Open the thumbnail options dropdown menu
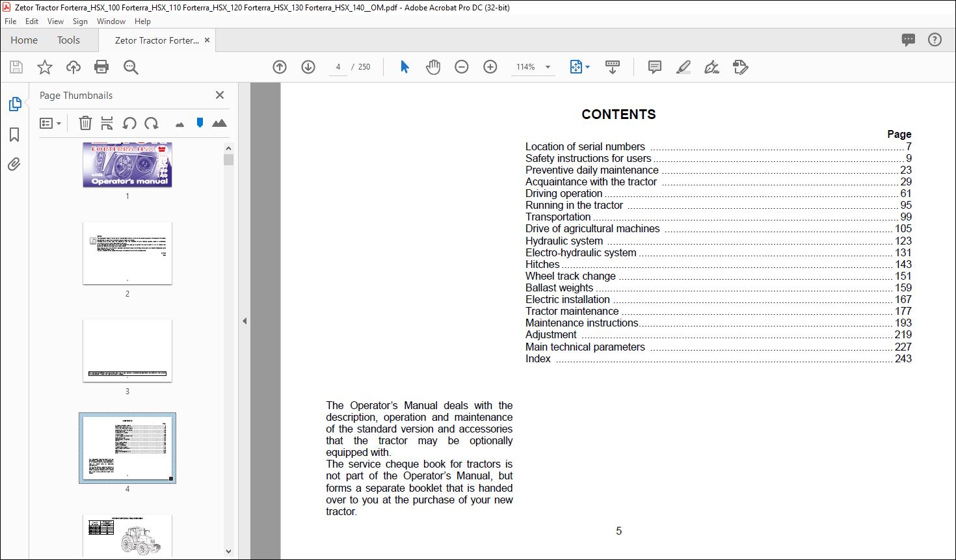The height and width of the screenshot is (560, 956). [50, 123]
